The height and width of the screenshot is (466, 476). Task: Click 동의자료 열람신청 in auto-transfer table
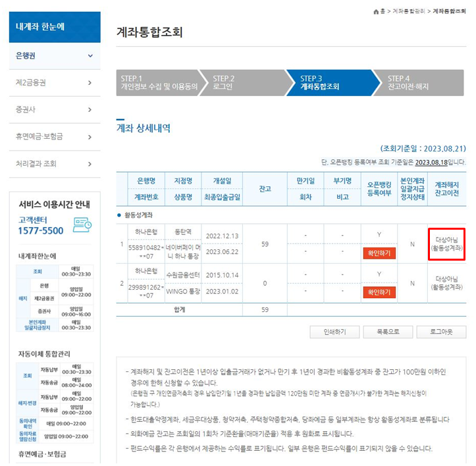click(28, 436)
